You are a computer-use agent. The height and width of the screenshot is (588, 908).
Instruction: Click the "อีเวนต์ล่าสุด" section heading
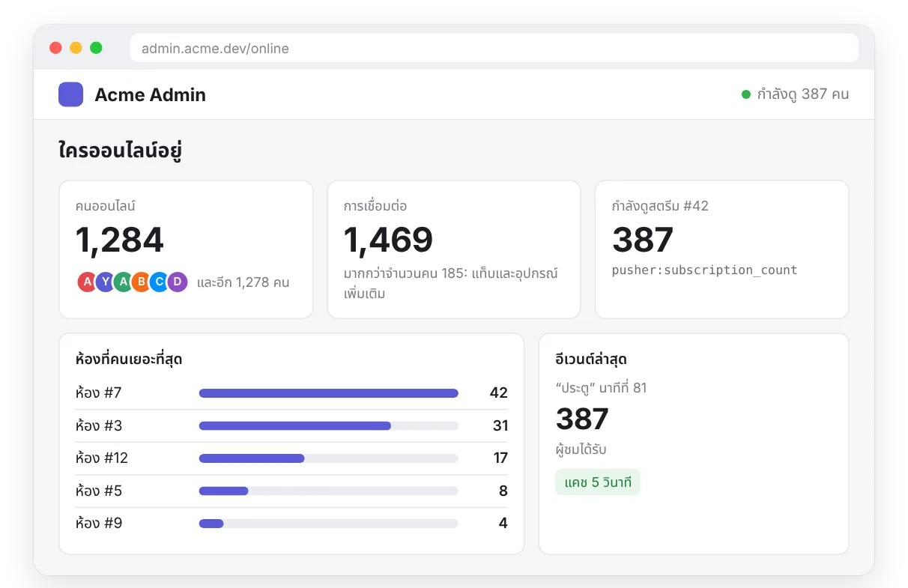[591, 360]
